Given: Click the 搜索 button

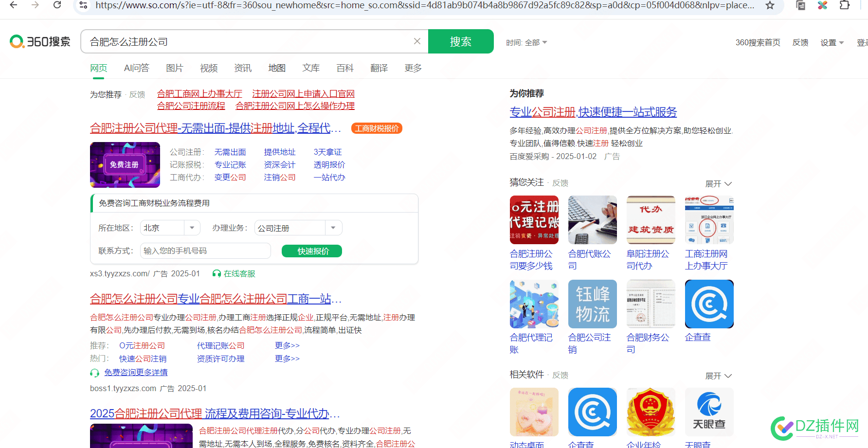Looking at the screenshot, I should 461,41.
